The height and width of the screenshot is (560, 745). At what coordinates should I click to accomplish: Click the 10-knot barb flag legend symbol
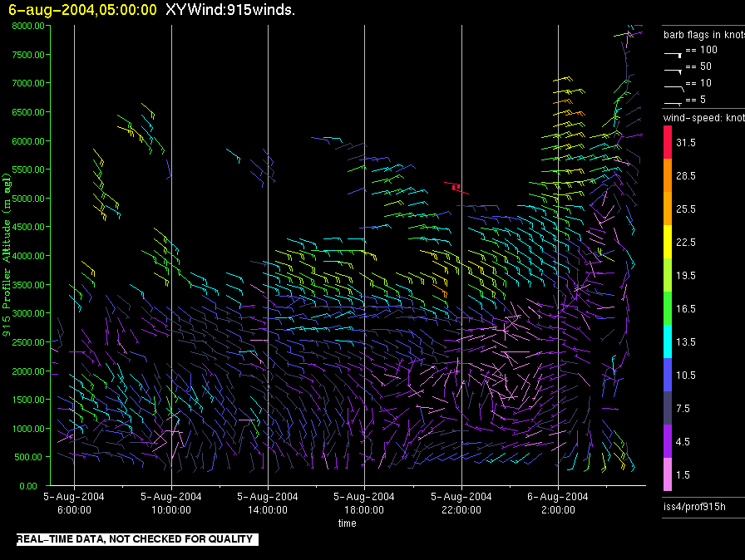[674, 88]
